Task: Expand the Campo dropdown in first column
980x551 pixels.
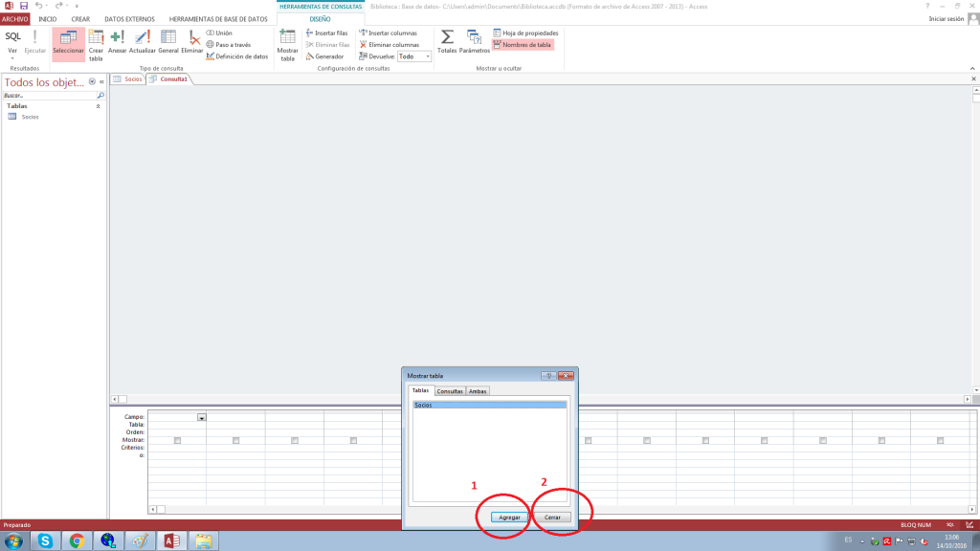Action: point(201,417)
